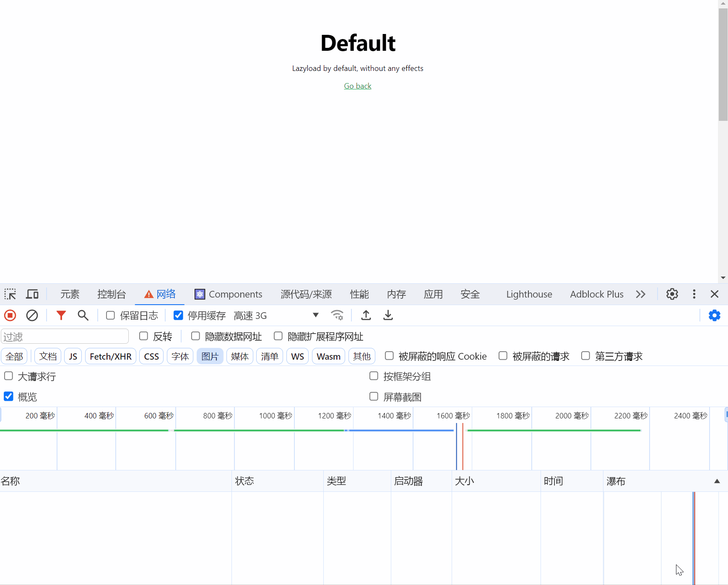The image size is (728, 585).
Task: Uncheck the 概览 checkbox
Action: coord(8,397)
